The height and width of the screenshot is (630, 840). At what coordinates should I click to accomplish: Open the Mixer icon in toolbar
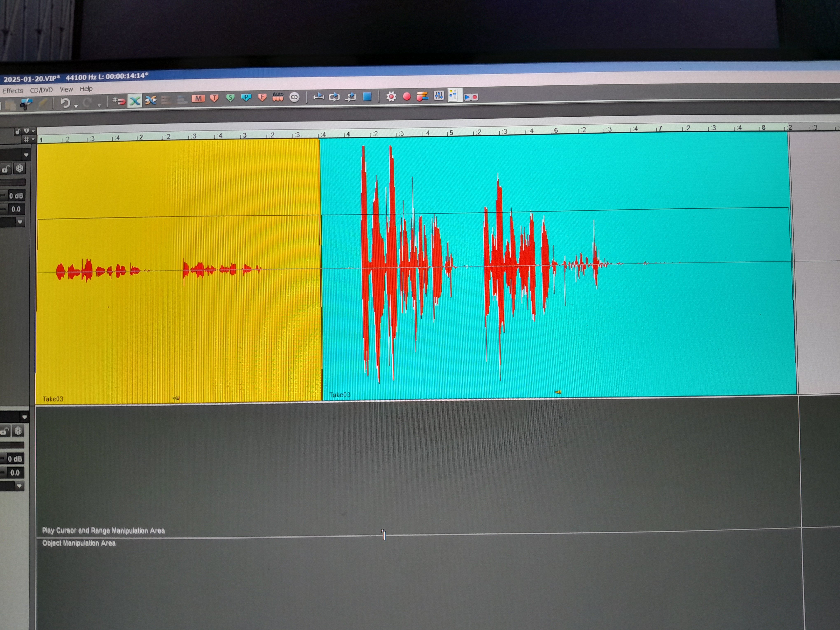[x=439, y=96]
